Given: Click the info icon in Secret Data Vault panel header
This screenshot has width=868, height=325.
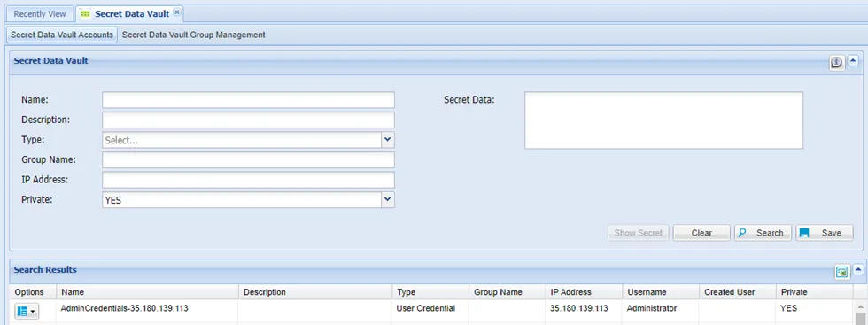Looking at the screenshot, I should coord(836,63).
